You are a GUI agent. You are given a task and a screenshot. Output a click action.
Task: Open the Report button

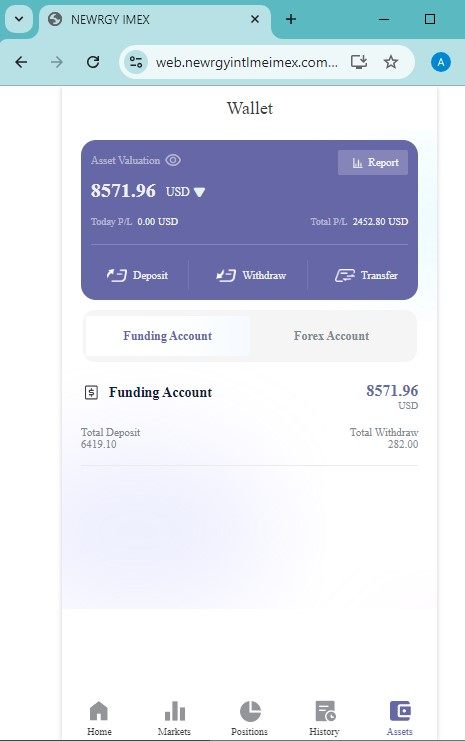[373, 163]
